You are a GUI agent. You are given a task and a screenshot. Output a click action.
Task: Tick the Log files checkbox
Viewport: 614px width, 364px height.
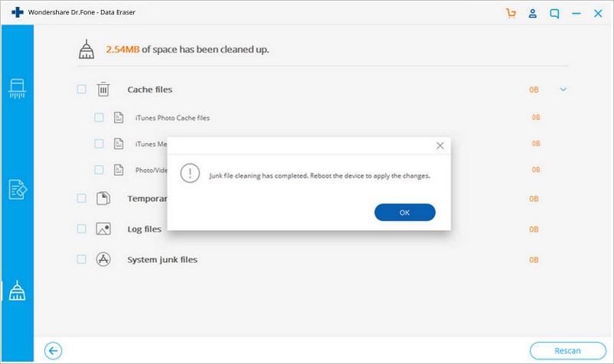[81, 229]
